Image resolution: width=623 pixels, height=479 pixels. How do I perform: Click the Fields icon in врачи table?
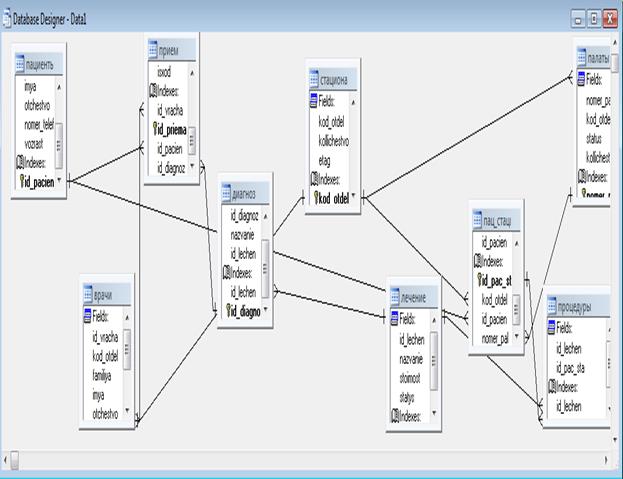pyautogui.click(x=88, y=318)
